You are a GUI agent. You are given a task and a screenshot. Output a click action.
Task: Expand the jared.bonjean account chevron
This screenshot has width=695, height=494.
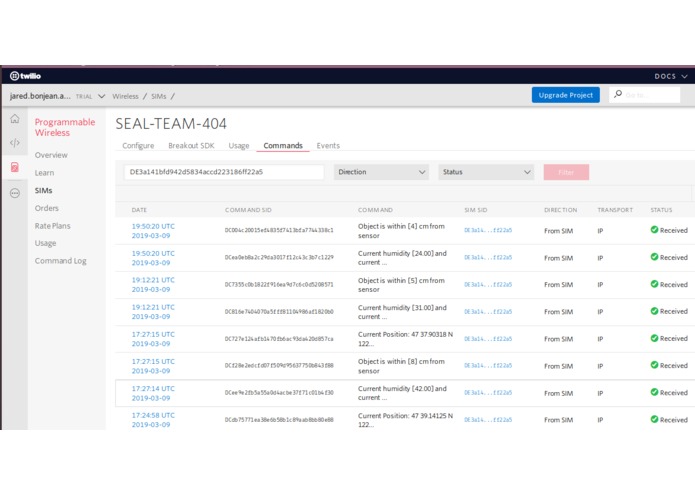(x=102, y=96)
